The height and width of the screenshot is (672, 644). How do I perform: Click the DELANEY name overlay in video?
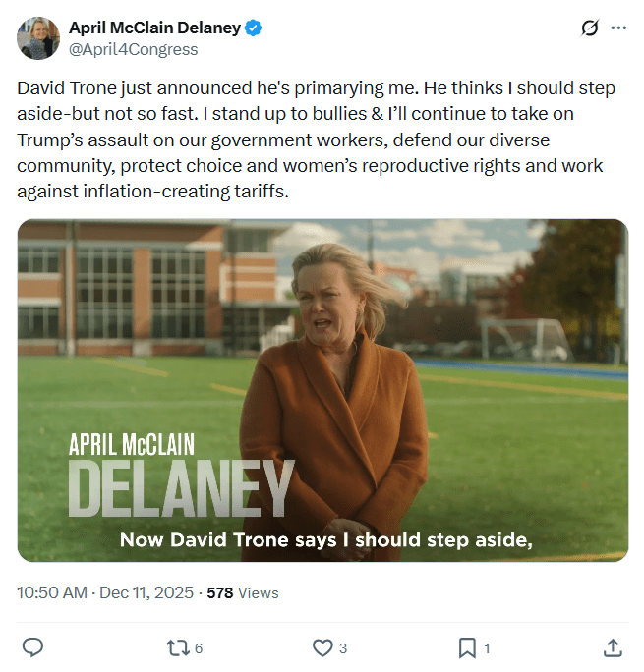pyautogui.click(x=181, y=487)
